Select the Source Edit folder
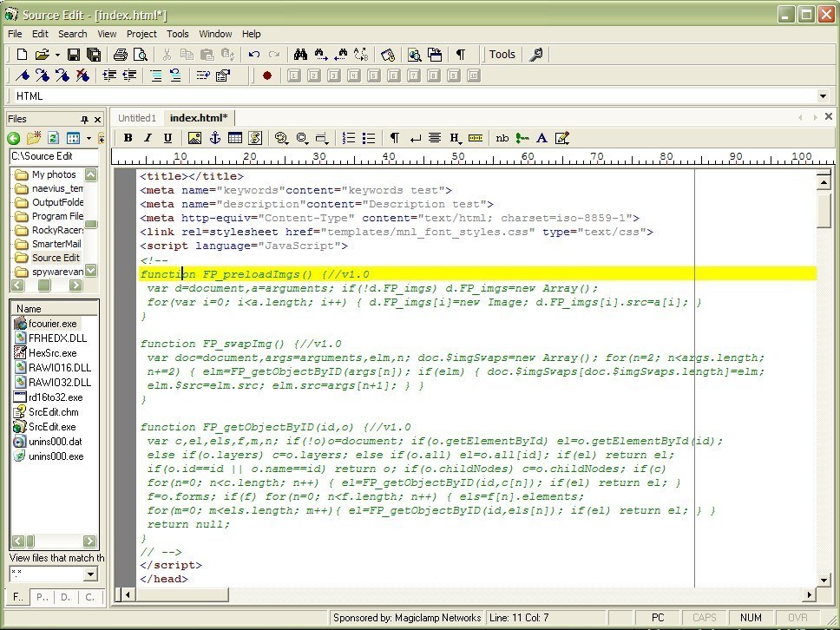The width and height of the screenshot is (840, 630). coord(56,258)
